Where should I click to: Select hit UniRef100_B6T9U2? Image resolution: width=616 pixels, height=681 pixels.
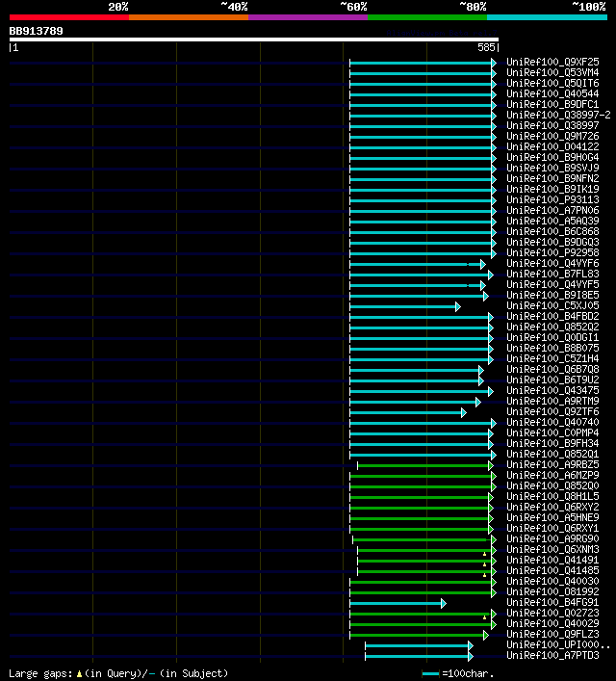(552, 380)
